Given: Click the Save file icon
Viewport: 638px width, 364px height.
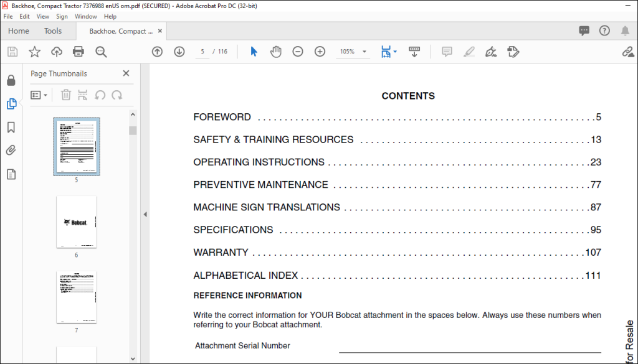Looking at the screenshot, I should (12, 52).
